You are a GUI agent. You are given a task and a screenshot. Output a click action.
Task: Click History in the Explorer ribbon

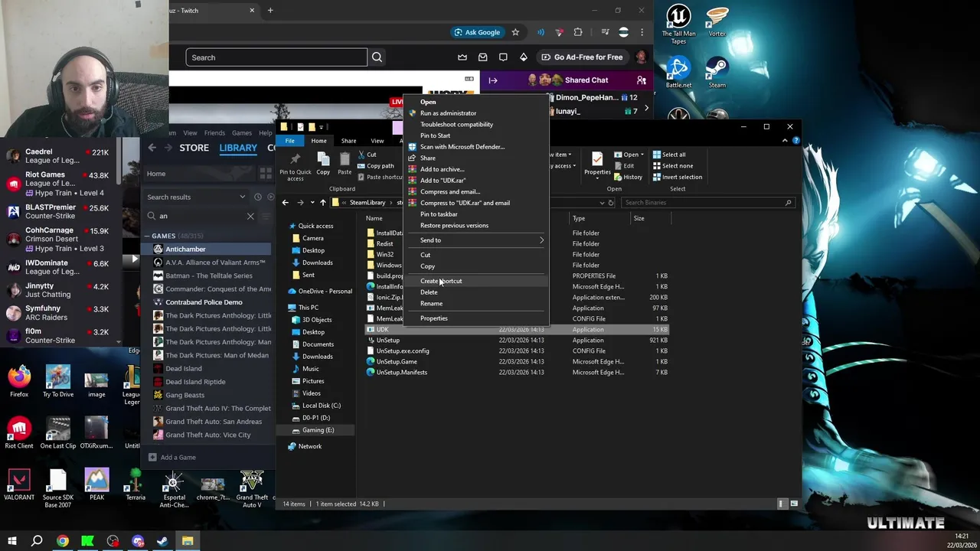tap(628, 178)
